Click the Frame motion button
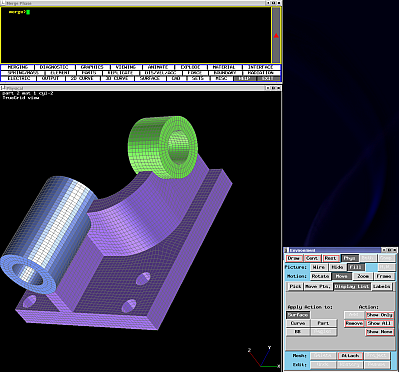Image resolution: width=399 pixels, height=372 pixels. coord(384,276)
